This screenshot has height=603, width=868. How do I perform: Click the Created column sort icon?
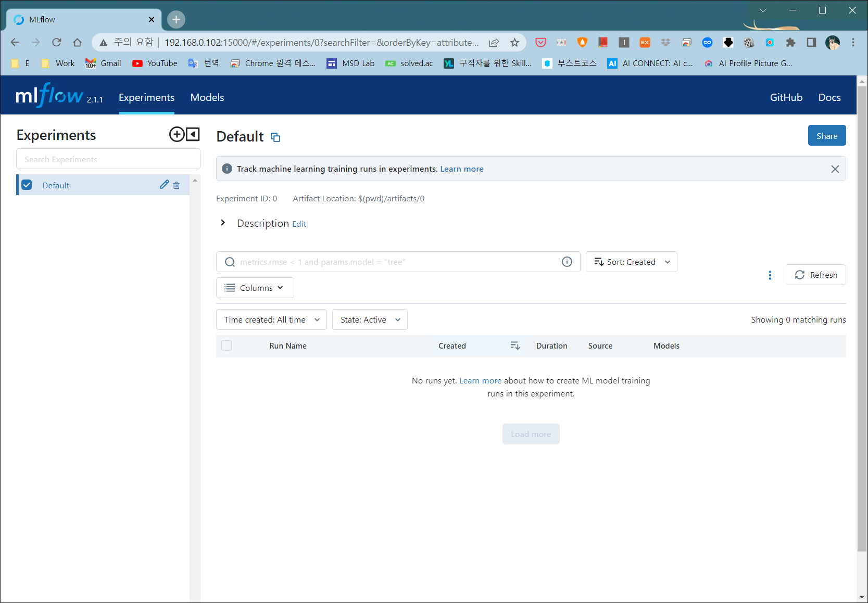(x=515, y=346)
